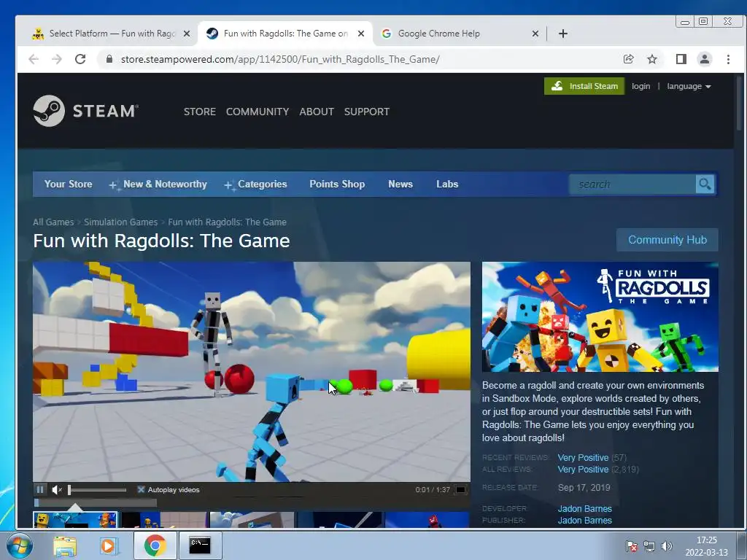747x560 pixels.
Task: Click the store search magnifier button
Action: tap(705, 184)
